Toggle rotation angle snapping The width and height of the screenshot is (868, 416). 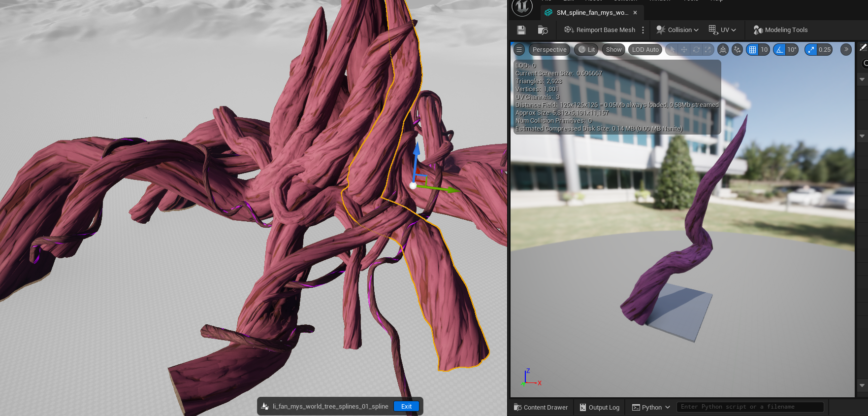[x=779, y=49]
